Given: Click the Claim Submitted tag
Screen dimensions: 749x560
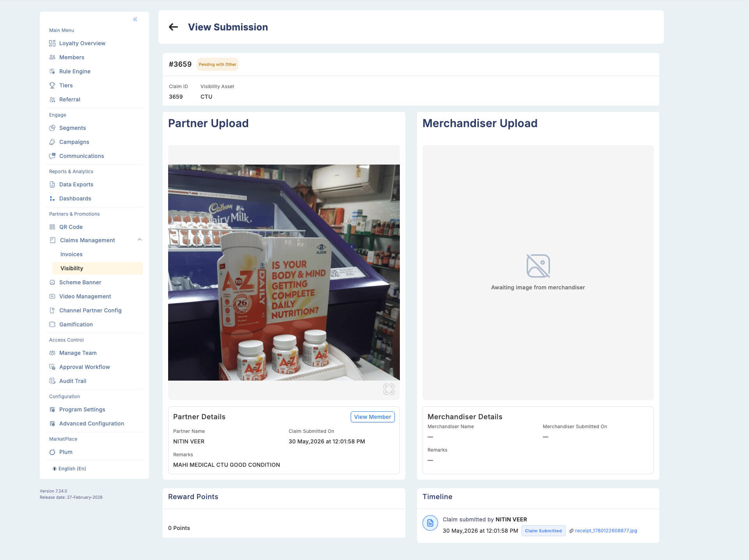Looking at the screenshot, I should point(543,531).
